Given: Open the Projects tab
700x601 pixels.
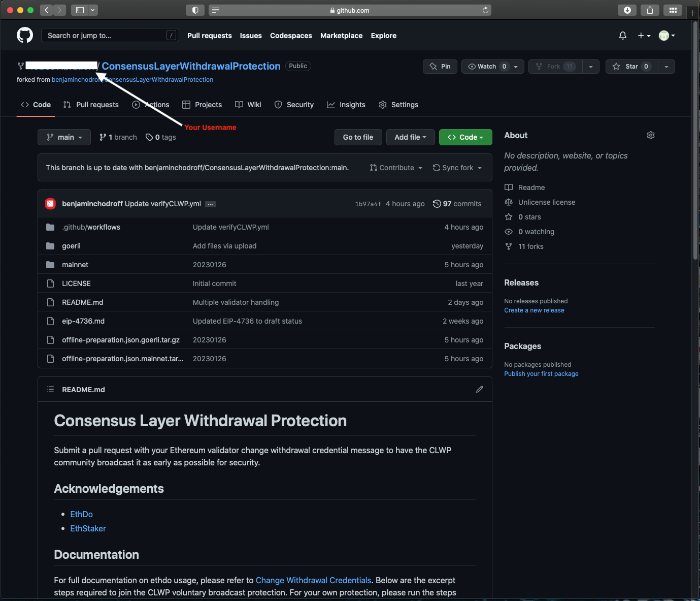Looking at the screenshot, I should (x=202, y=105).
